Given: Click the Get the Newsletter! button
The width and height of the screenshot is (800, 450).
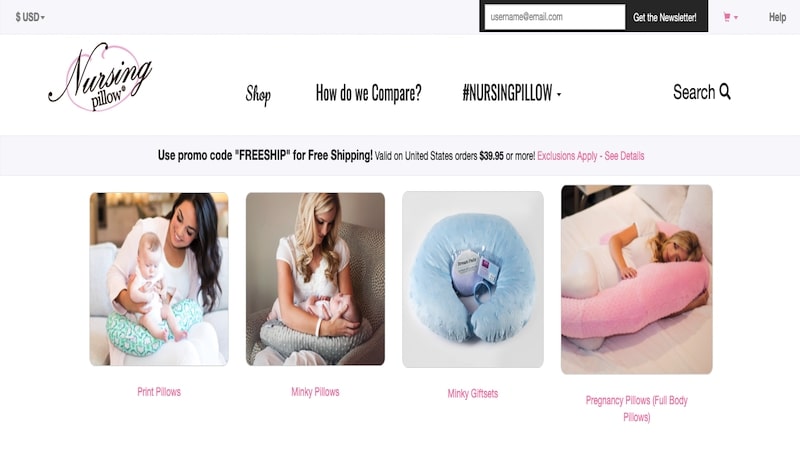Looking at the screenshot, I should 665,17.
